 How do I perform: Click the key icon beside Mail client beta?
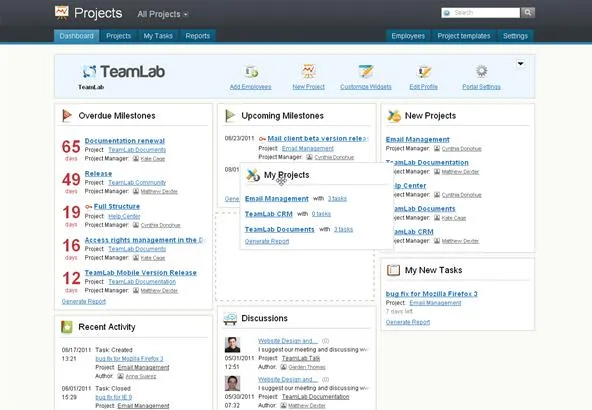(x=262, y=139)
